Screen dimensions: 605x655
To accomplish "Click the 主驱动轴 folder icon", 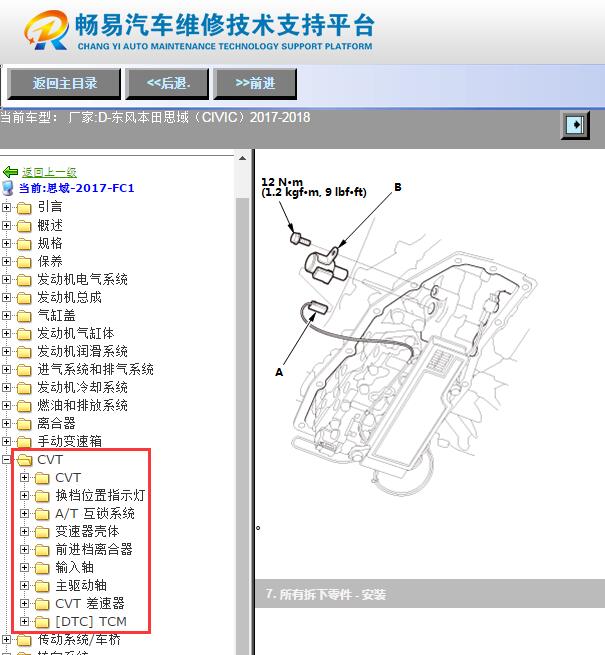I will pyautogui.click(x=42, y=586).
